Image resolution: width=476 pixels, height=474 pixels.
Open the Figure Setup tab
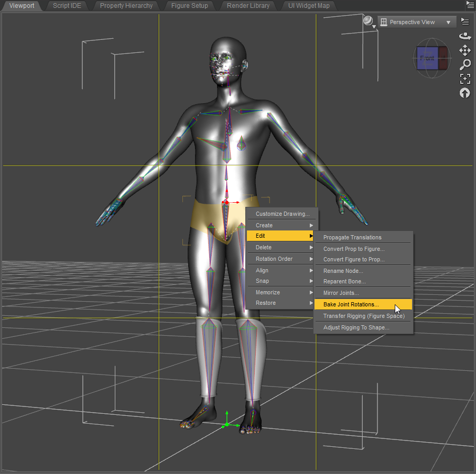[x=189, y=5]
